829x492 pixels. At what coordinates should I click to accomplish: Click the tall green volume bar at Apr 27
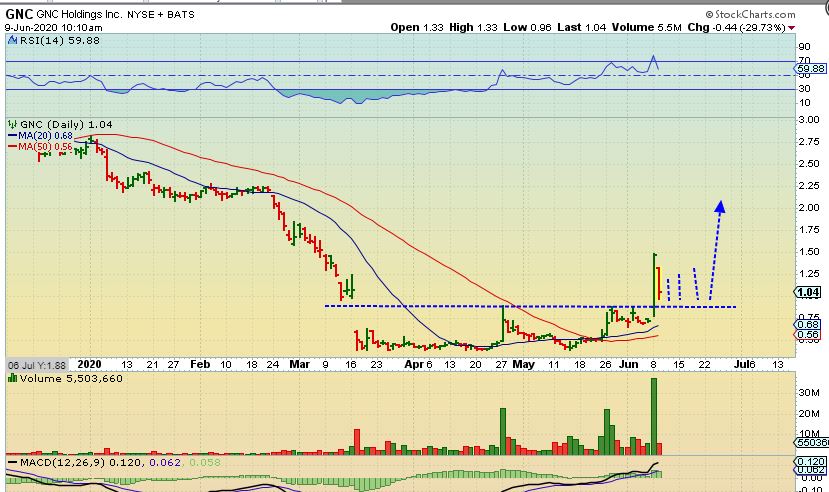point(503,431)
